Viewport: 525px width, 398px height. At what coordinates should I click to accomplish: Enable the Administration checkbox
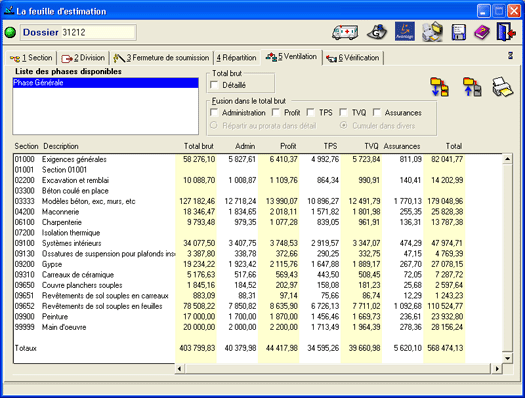coord(214,112)
